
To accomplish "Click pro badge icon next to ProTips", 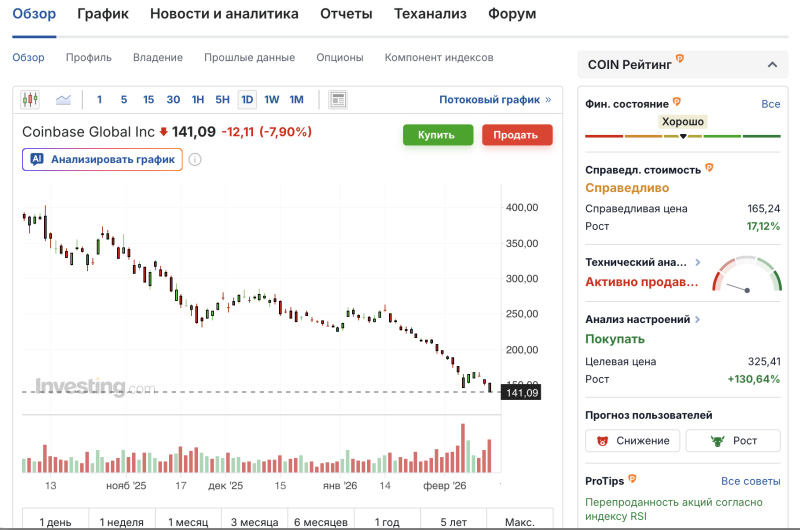I will tap(632, 478).
